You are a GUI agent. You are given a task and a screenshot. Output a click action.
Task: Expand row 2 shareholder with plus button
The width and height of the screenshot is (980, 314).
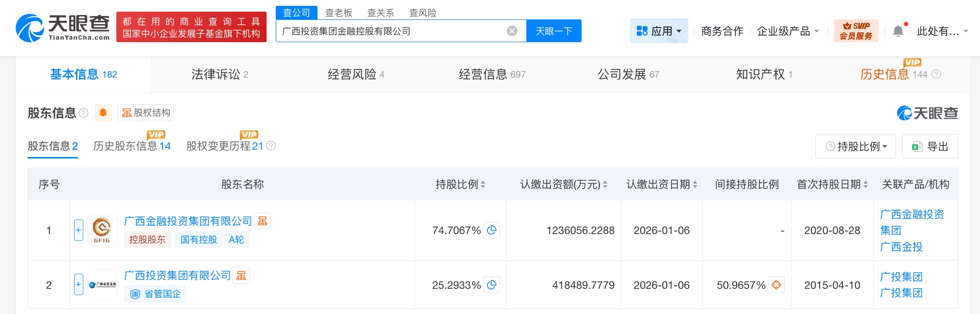(79, 284)
